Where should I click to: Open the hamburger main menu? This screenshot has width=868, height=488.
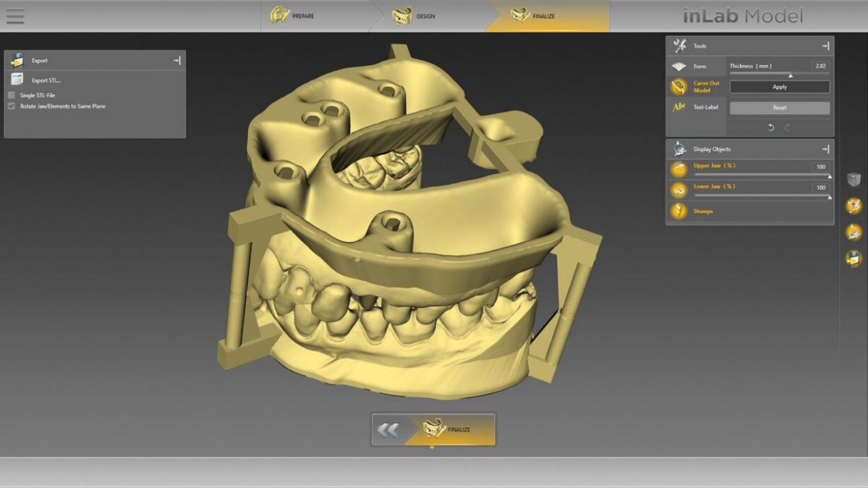tap(14, 16)
